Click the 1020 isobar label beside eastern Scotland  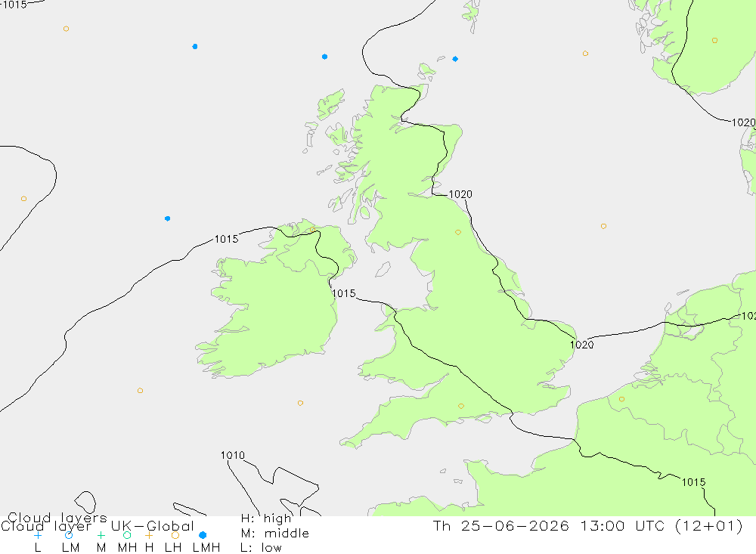click(x=460, y=194)
